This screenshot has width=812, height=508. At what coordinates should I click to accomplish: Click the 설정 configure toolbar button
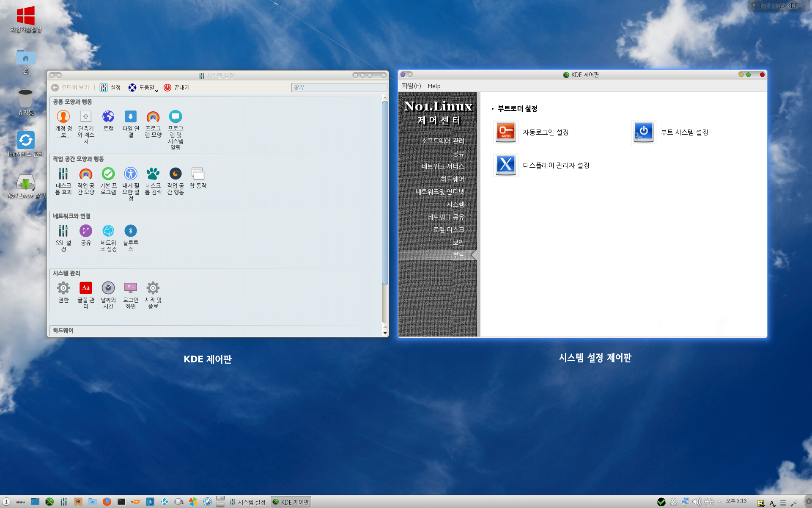(110, 88)
